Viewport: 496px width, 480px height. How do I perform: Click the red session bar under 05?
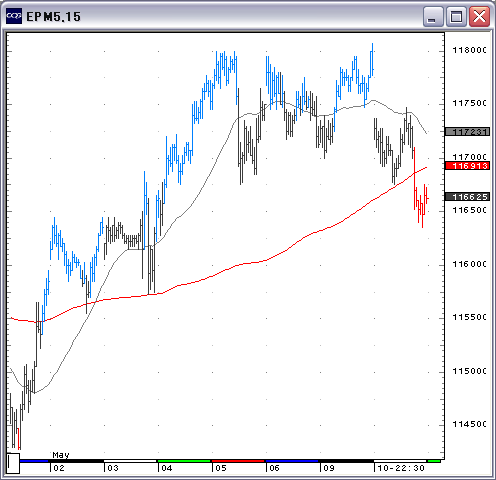pyautogui.click(x=238, y=461)
